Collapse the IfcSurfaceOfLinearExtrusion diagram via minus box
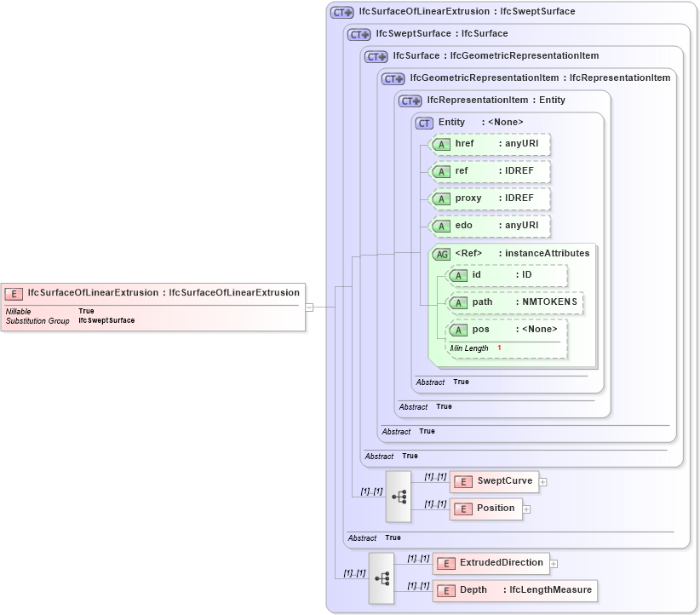700x615 pixels. 311,306
